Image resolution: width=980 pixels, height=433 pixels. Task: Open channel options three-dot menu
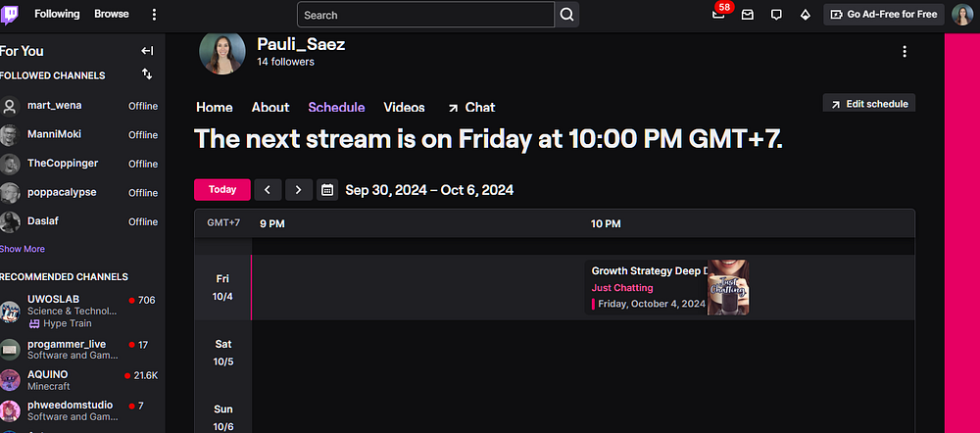(x=905, y=51)
